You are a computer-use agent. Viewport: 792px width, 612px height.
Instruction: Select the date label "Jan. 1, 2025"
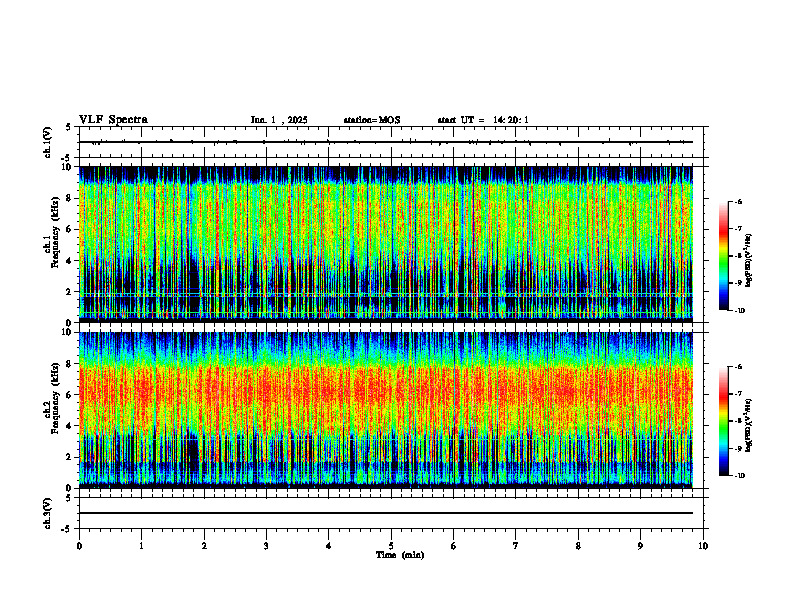point(279,120)
